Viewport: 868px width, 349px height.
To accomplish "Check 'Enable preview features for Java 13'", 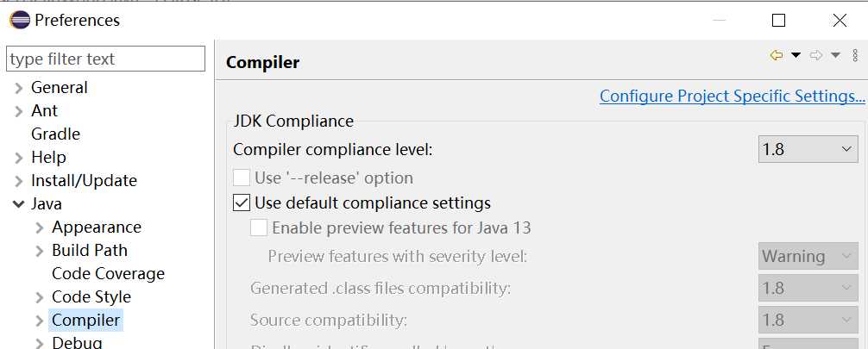I will tap(259, 228).
